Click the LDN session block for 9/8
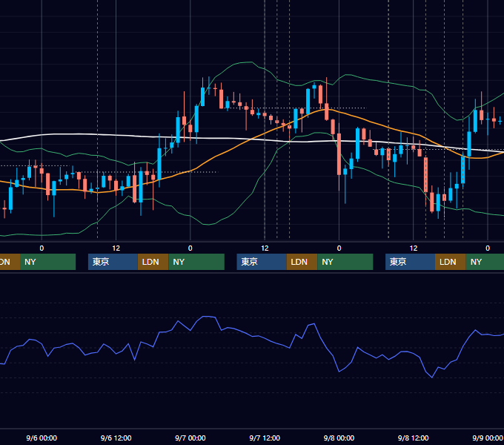 pyautogui.click(x=451, y=262)
